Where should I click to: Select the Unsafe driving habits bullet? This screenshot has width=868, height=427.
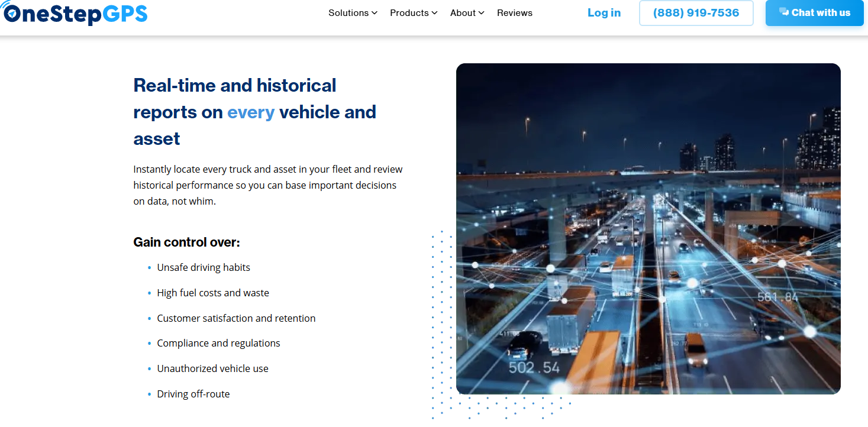(x=204, y=267)
